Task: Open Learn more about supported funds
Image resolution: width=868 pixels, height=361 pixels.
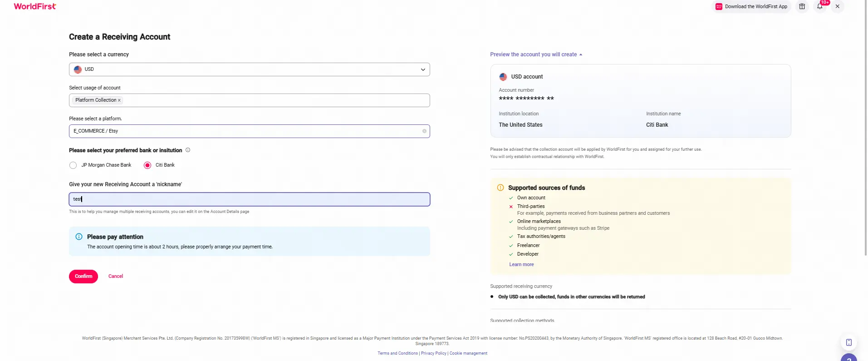Action: 521,265
